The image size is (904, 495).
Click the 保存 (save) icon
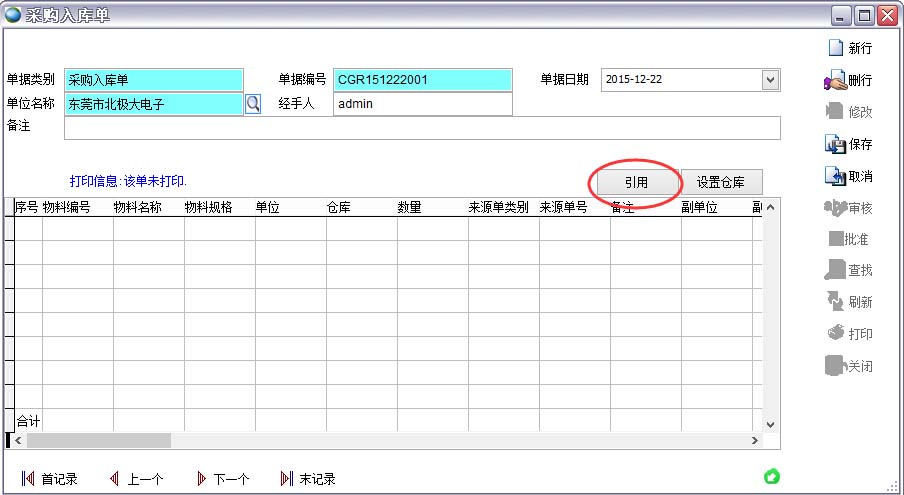pos(835,144)
